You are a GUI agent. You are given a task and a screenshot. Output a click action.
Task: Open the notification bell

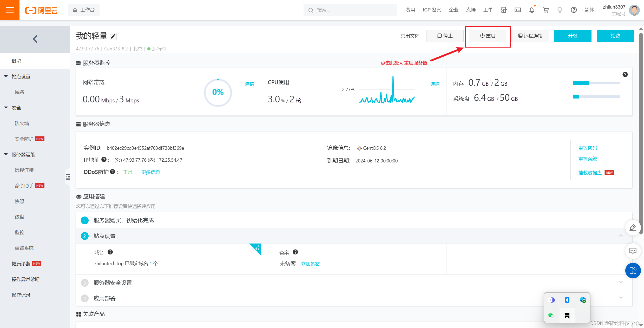point(531,10)
